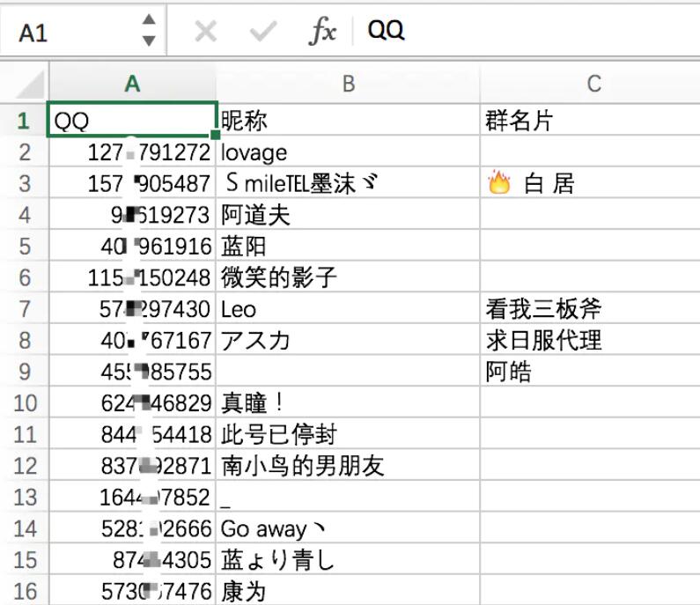This screenshot has width=700, height=605.
Task: Click the 阿皓 cell
Action: click(x=590, y=372)
